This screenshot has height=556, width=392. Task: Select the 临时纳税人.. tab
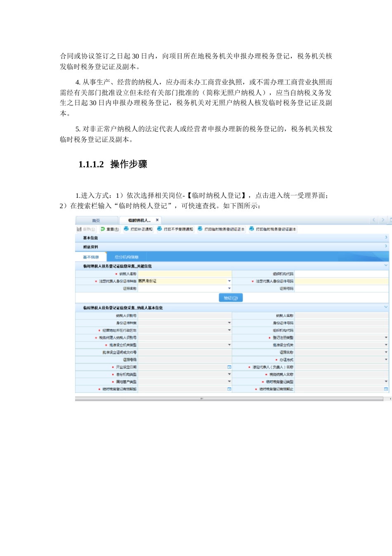139,221
